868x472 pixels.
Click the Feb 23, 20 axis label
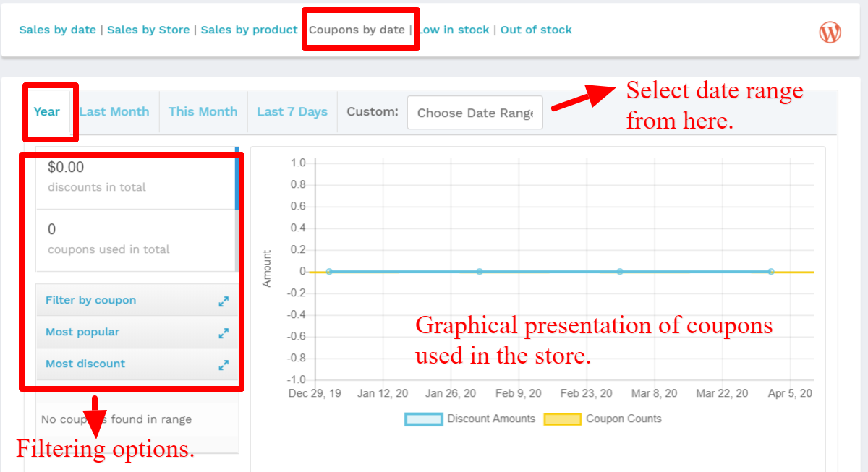587,393
